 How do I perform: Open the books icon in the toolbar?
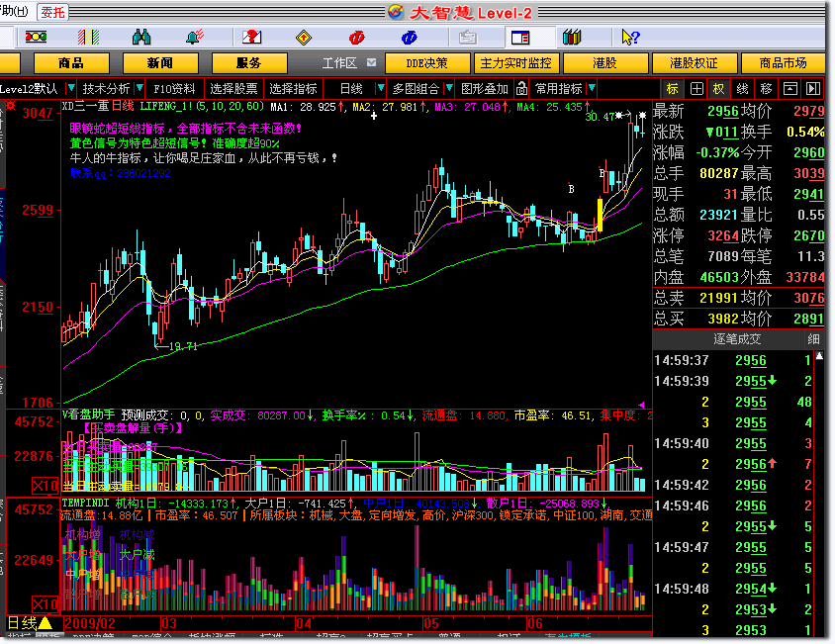tap(572, 38)
